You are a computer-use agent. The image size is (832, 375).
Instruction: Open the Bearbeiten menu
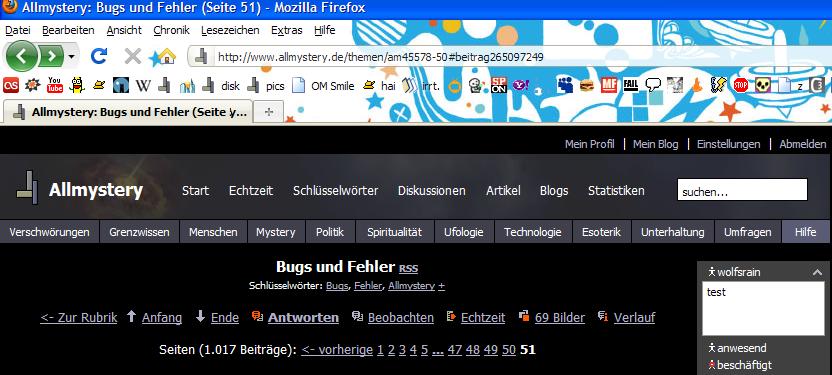click(x=68, y=30)
